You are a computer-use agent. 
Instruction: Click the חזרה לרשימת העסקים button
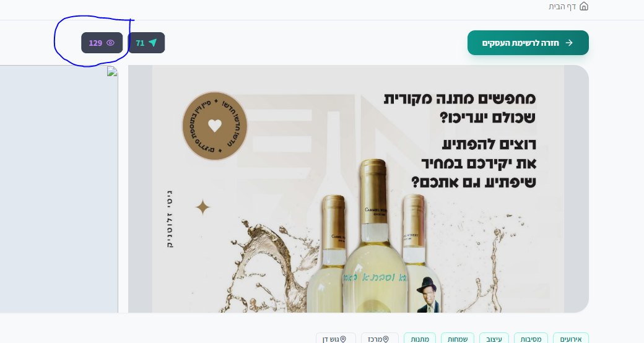coord(528,43)
